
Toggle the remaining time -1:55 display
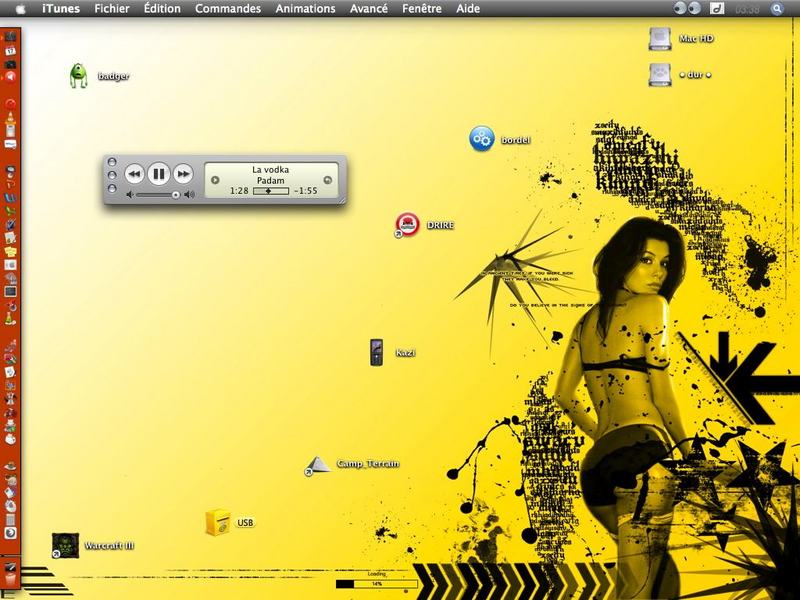tap(306, 191)
